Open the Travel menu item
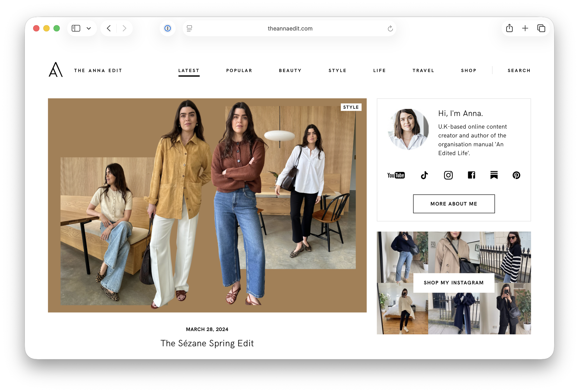 [x=423, y=71]
